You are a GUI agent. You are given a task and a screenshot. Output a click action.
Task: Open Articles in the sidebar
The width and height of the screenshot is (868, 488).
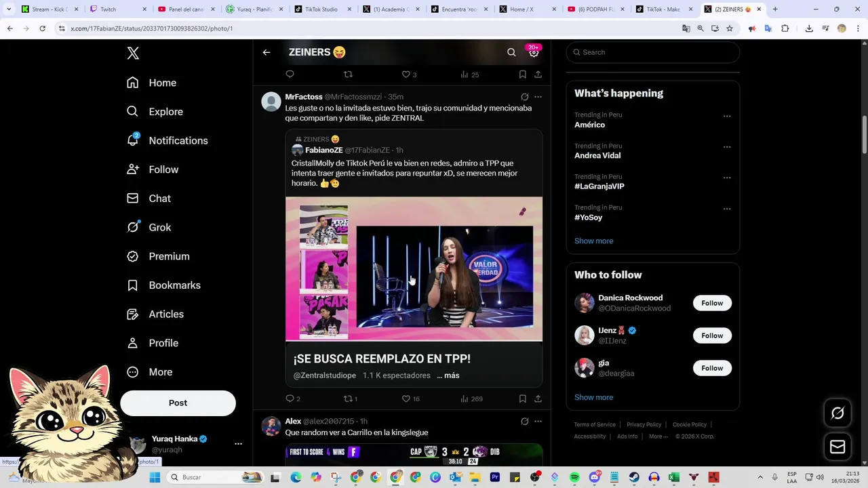[x=155, y=314]
